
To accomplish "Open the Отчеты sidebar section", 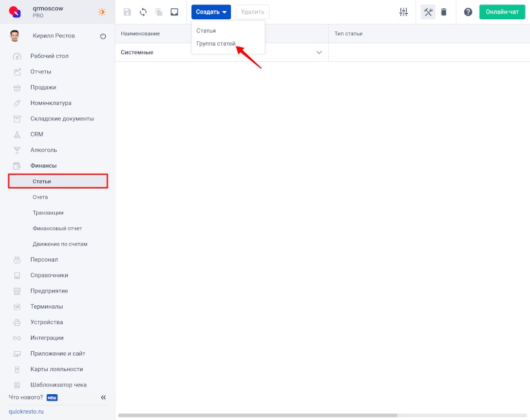I will click(x=41, y=72).
